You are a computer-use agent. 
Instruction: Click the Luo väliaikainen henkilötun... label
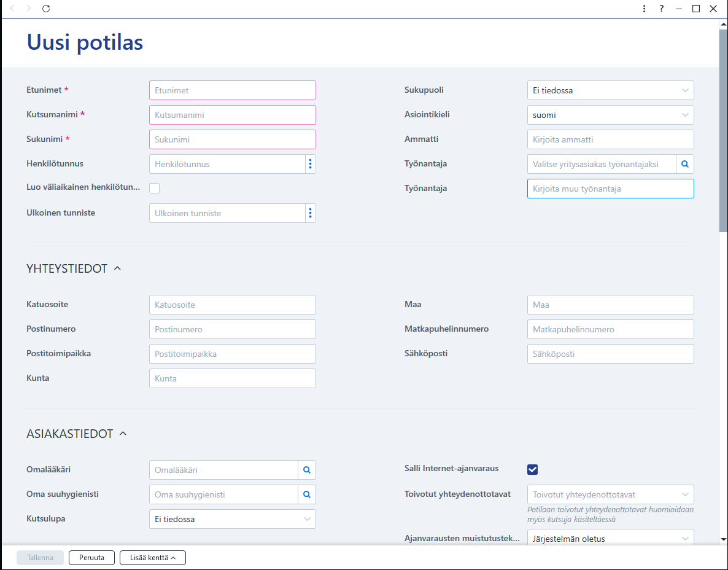83,187
